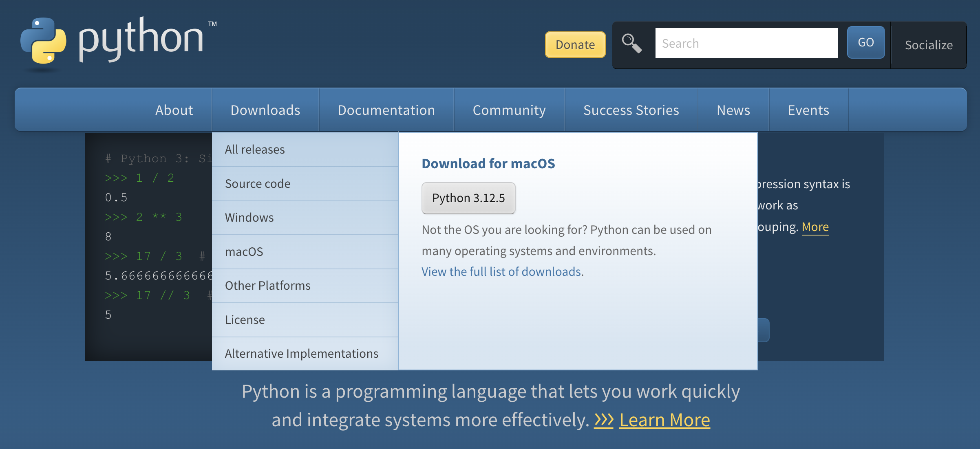Choose Windows from the Downloads list
Image resolution: width=980 pixels, height=449 pixels.
[x=249, y=218]
